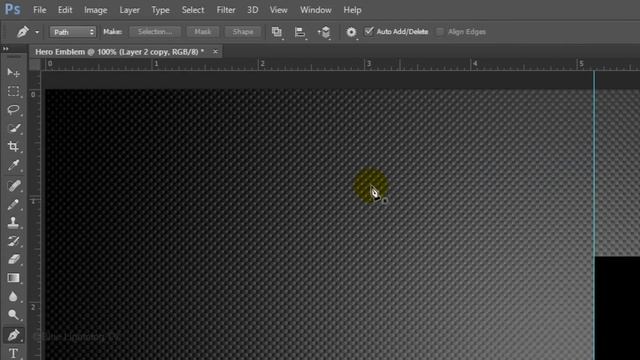Select the Lasso tool

coord(13,109)
